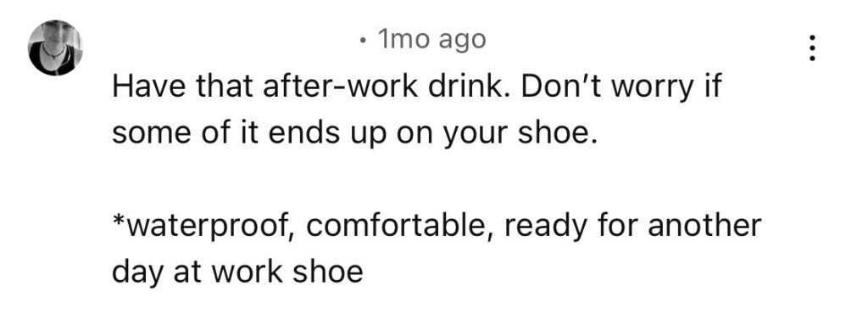Click the word "drink." in first line
868x314 pixels.
tap(466, 87)
